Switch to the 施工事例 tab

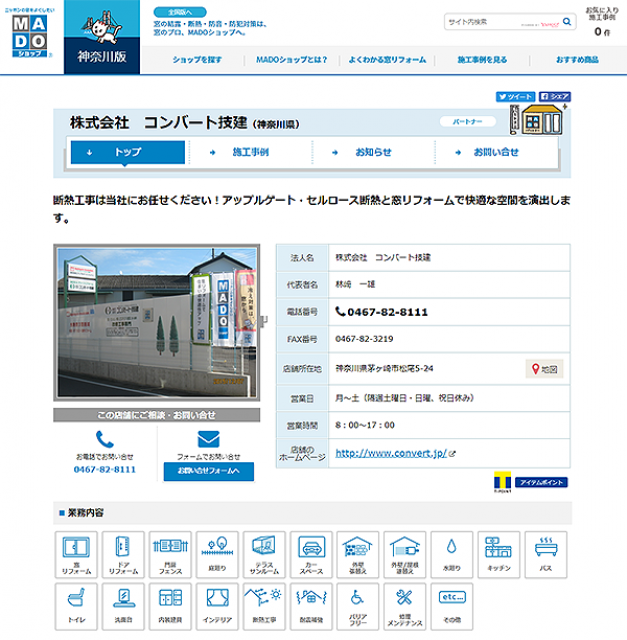pos(250,152)
